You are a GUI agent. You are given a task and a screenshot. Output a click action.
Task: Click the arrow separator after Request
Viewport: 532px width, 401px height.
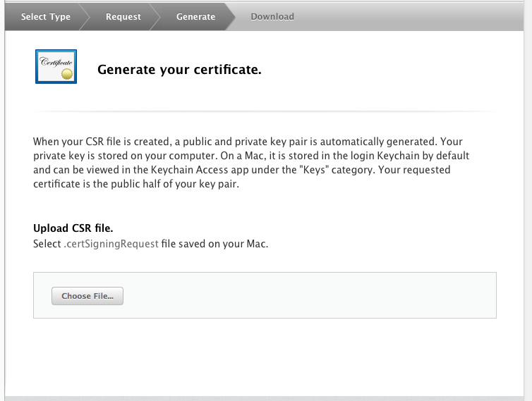click(155, 16)
